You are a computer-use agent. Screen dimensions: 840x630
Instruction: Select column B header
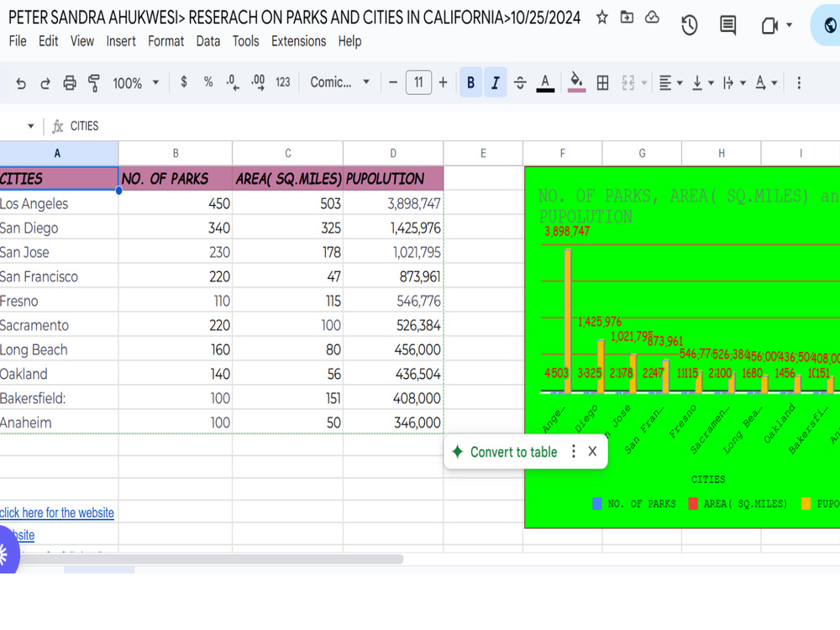176,153
